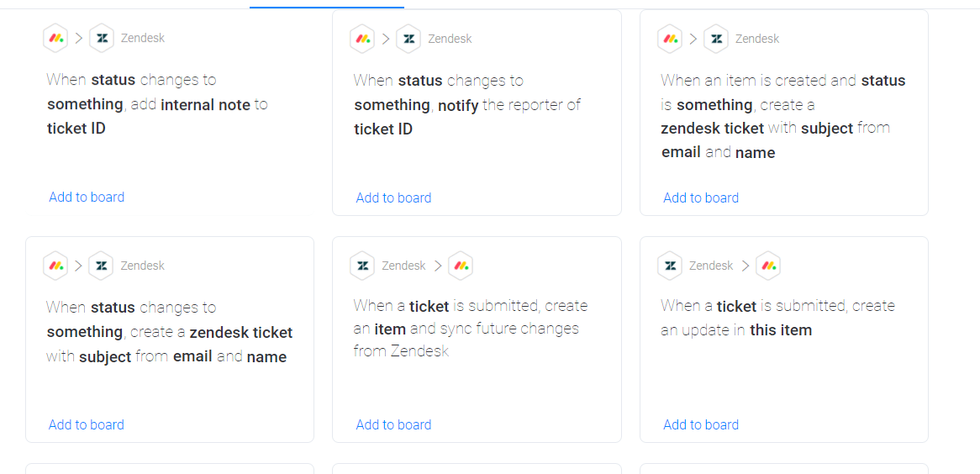The width and height of the screenshot is (980, 474).
Task: Open the ticket submitted create update recipe card
Action: coord(784,340)
